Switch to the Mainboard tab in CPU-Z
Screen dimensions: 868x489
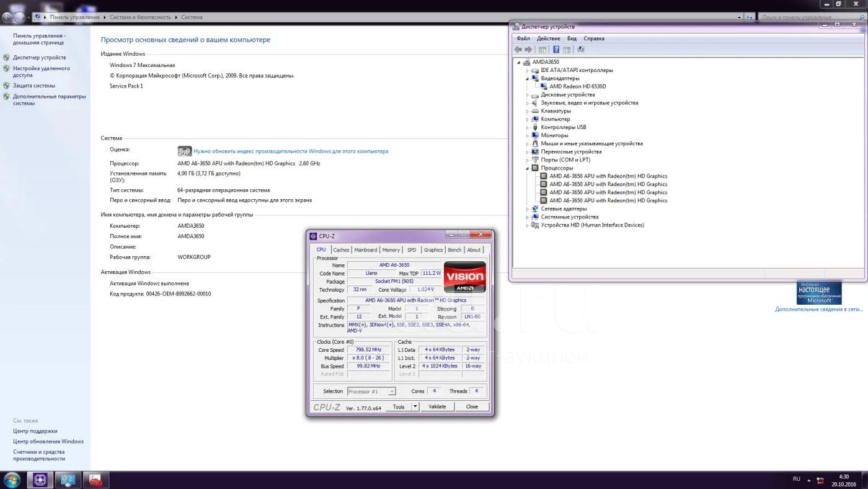366,250
